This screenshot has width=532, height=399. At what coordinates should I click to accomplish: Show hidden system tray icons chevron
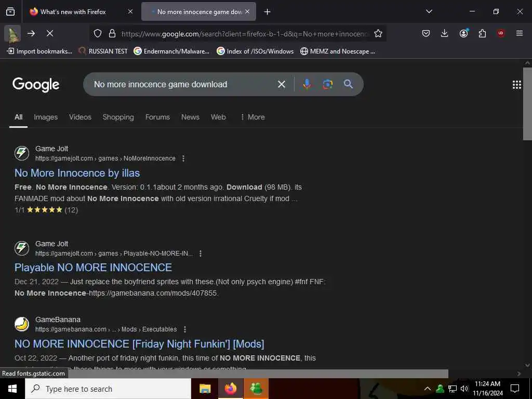(x=428, y=389)
